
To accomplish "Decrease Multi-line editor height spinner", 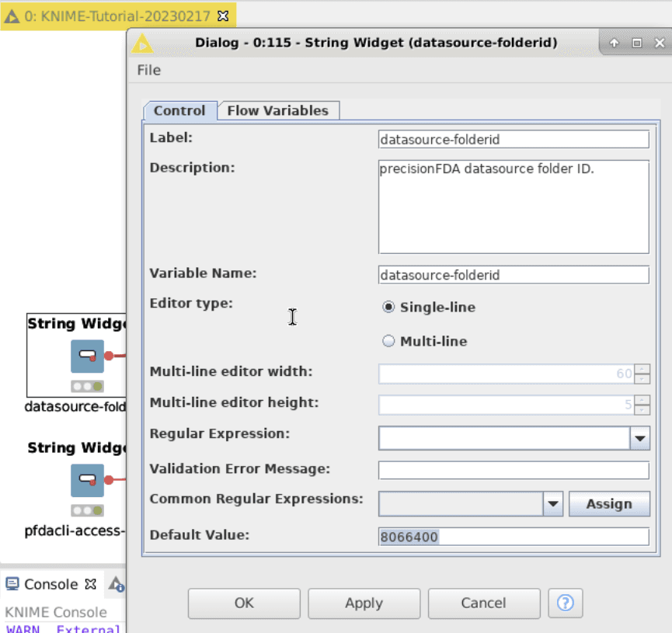I will [642, 410].
